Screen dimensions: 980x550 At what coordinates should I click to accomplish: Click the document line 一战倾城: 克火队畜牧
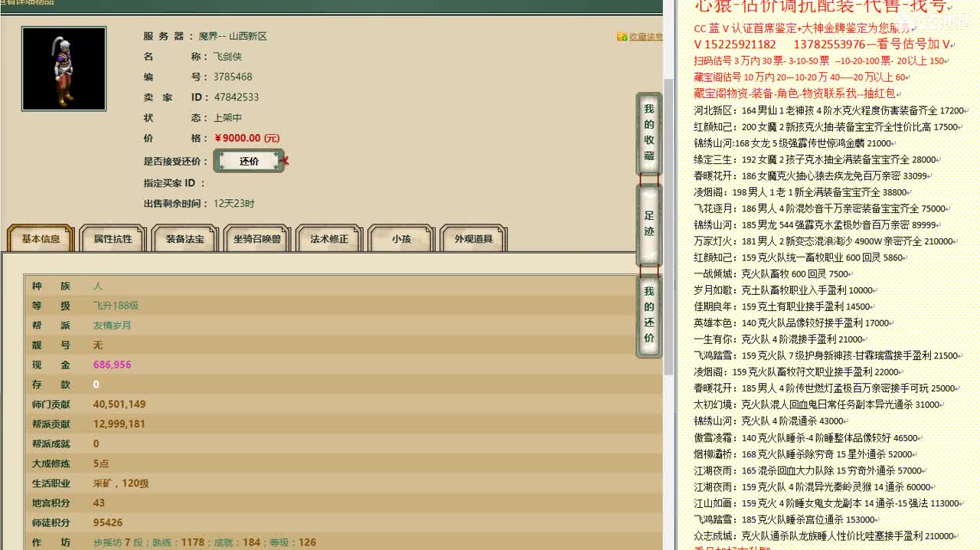pos(773,273)
